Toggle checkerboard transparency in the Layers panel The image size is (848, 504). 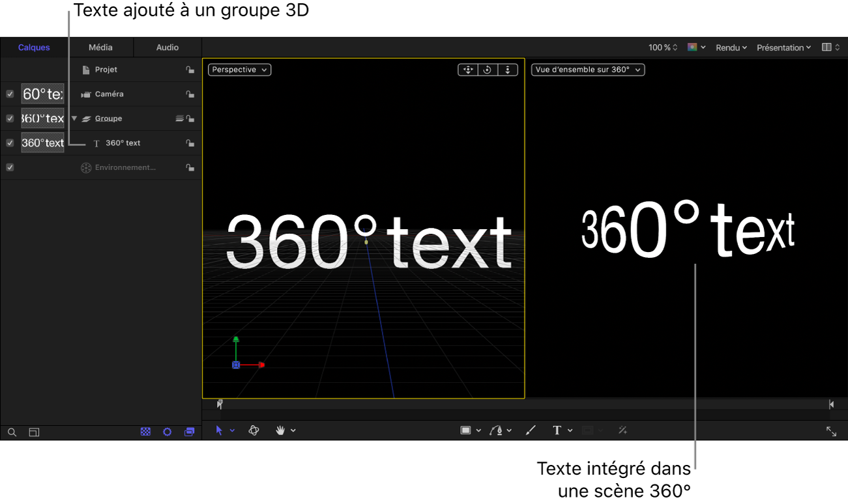pos(145,431)
